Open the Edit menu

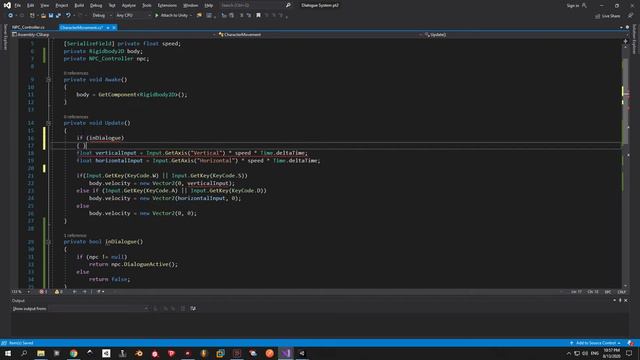tap(31, 5)
